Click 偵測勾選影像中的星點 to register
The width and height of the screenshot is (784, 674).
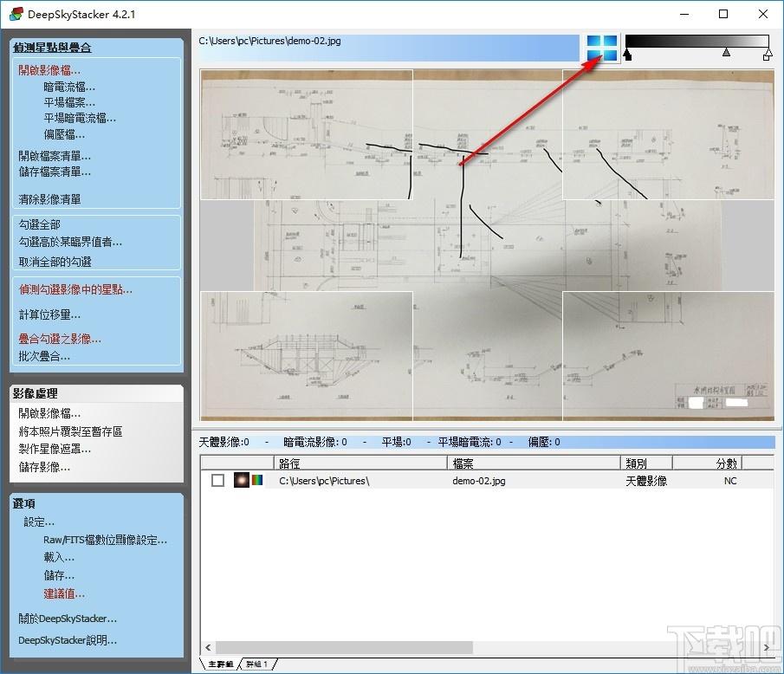(75, 289)
